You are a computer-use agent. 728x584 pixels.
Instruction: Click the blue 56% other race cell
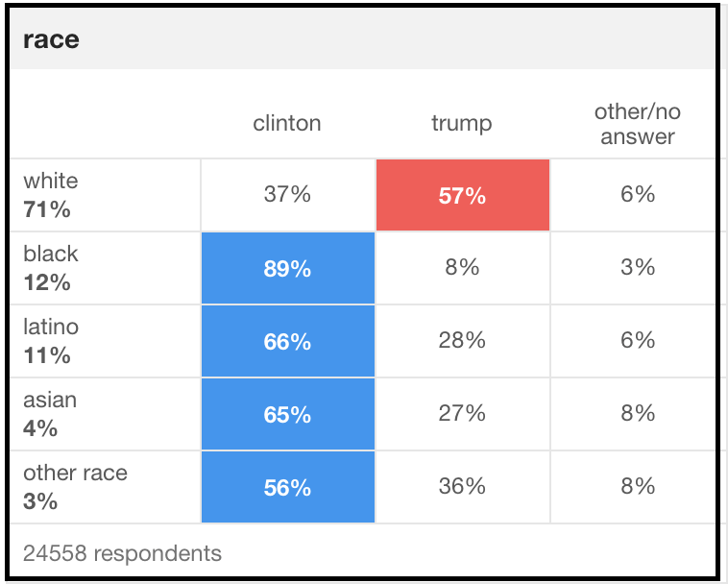coord(287,488)
